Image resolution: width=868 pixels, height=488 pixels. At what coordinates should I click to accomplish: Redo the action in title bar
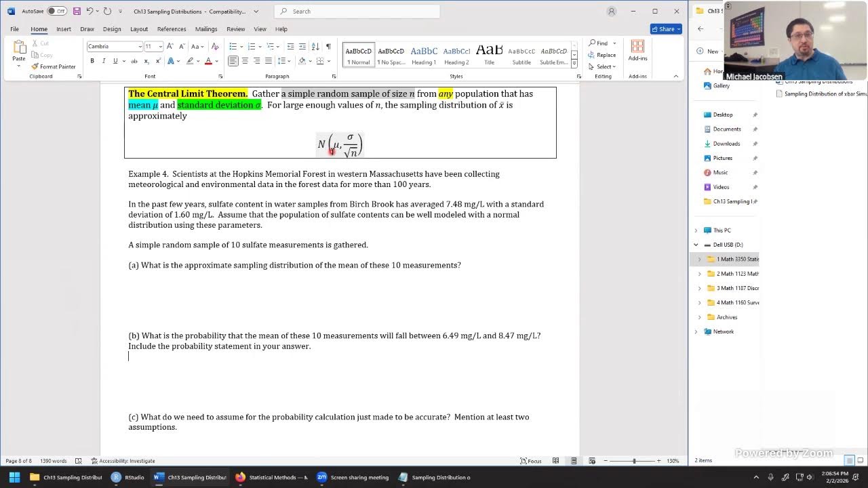click(x=107, y=11)
